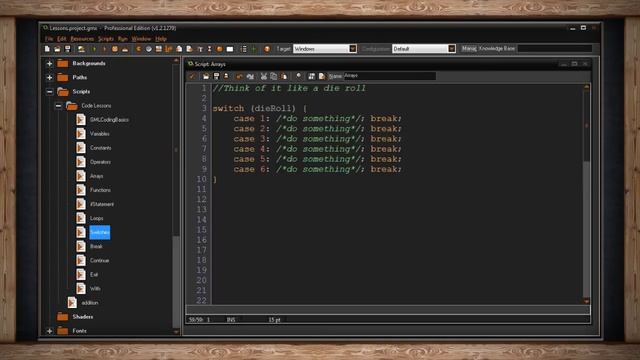Select the Constants script
Image resolution: width=640 pixels, height=360 pixels.
[100, 148]
